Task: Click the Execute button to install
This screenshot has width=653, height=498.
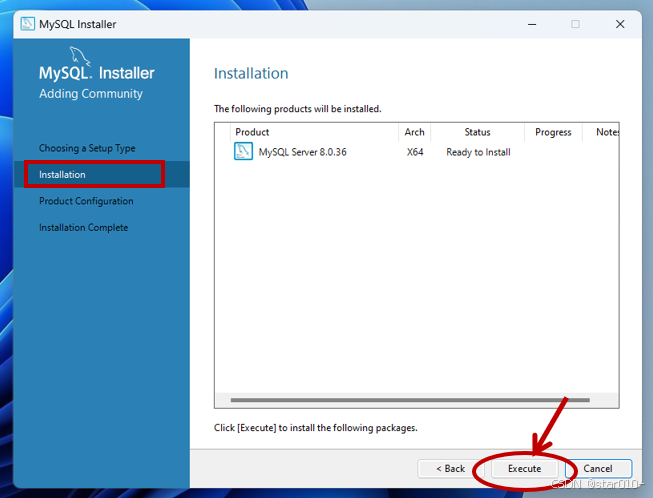Action: (x=524, y=469)
